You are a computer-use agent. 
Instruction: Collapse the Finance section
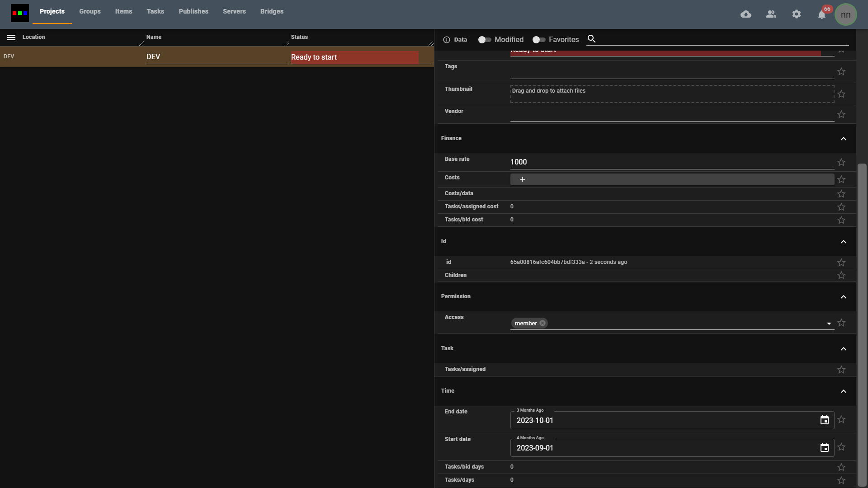(844, 139)
